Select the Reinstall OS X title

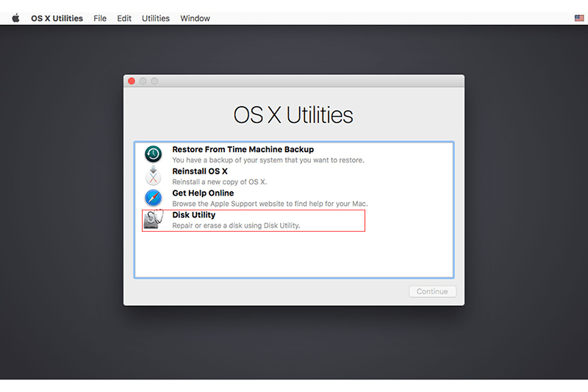tap(200, 171)
